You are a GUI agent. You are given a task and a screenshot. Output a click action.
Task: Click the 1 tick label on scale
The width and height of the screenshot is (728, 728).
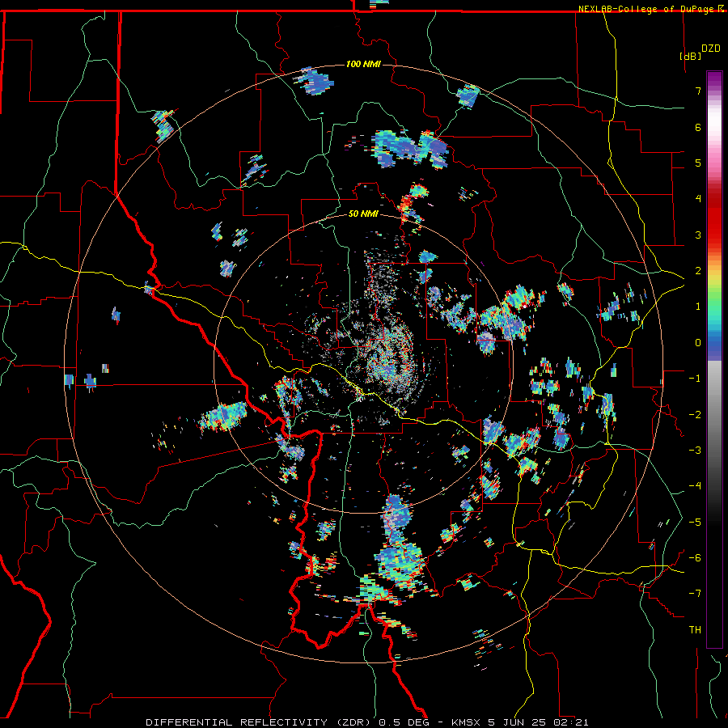698,307
